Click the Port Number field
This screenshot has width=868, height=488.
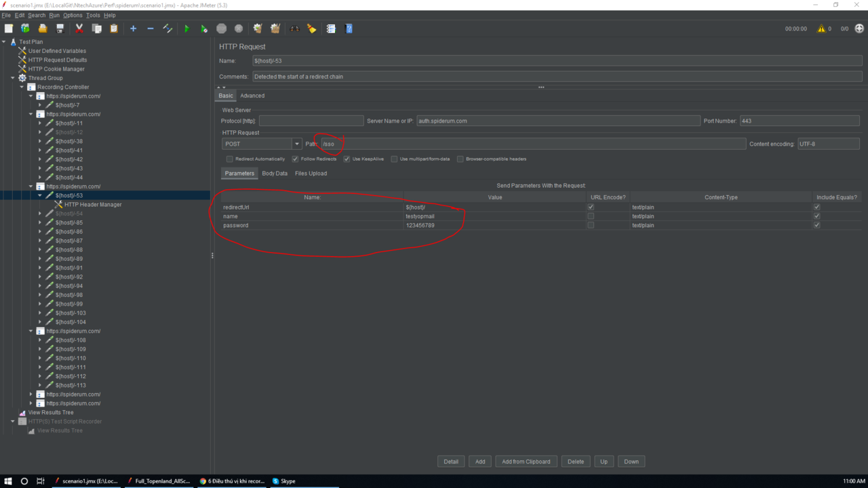800,121
